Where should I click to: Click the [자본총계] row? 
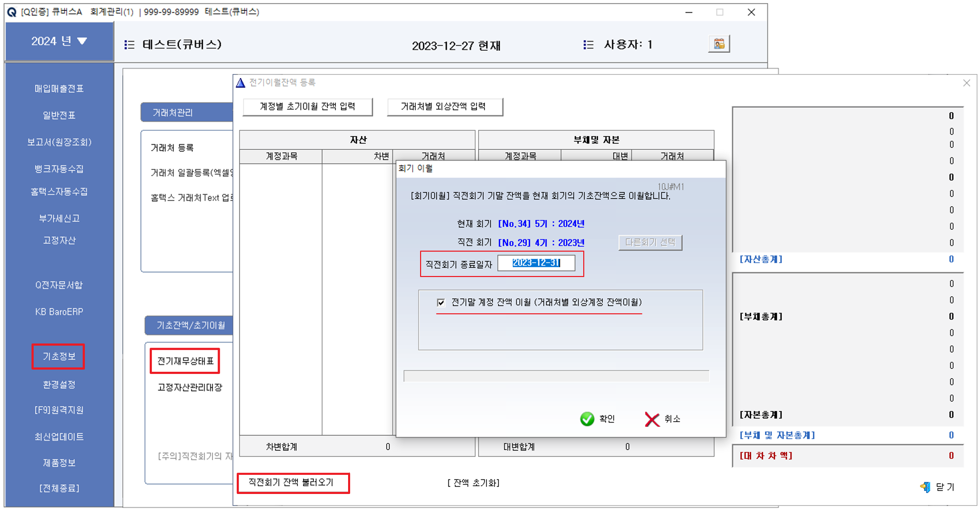coord(847,415)
